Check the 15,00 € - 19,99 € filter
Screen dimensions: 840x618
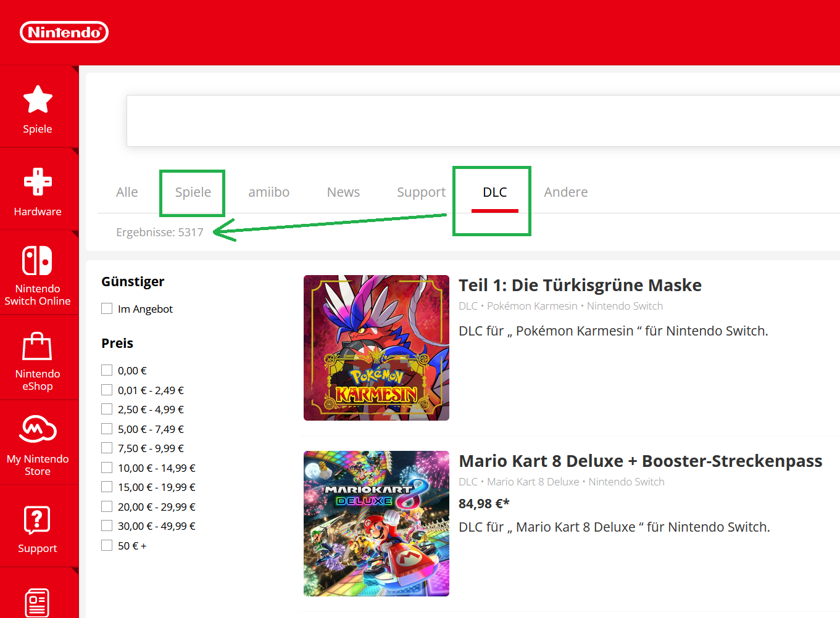point(107,487)
